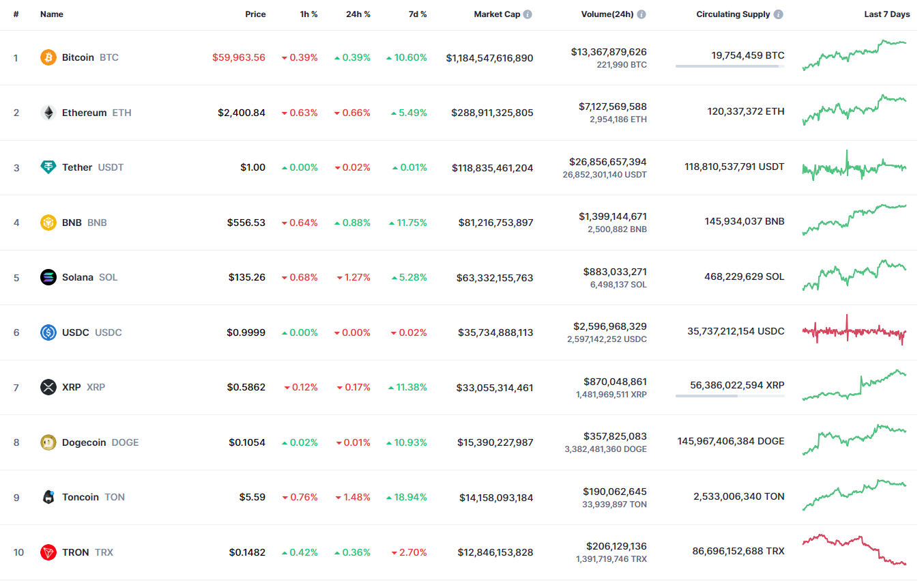Image resolution: width=924 pixels, height=581 pixels.
Task: Sort by the 24h % column header
Action: tap(358, 14)
